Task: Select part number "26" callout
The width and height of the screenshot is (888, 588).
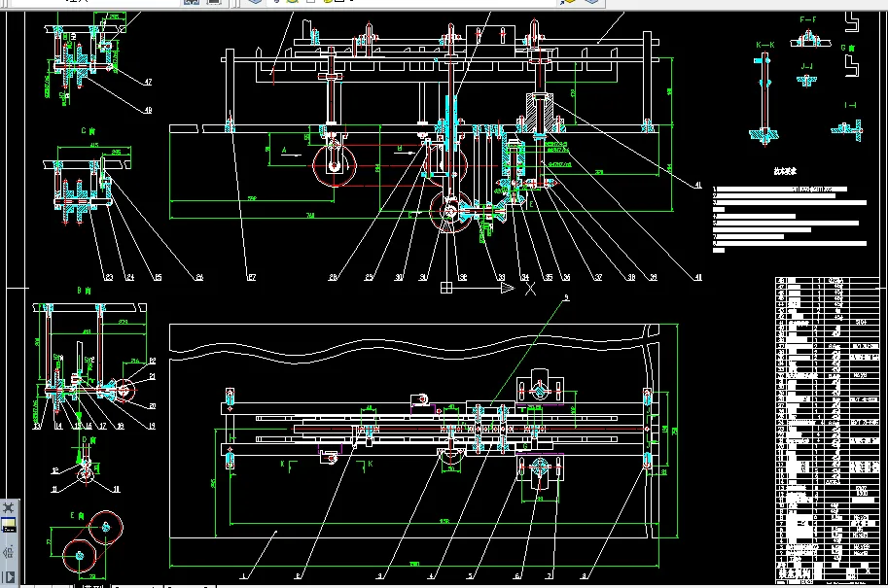Action: pos(198,277)
